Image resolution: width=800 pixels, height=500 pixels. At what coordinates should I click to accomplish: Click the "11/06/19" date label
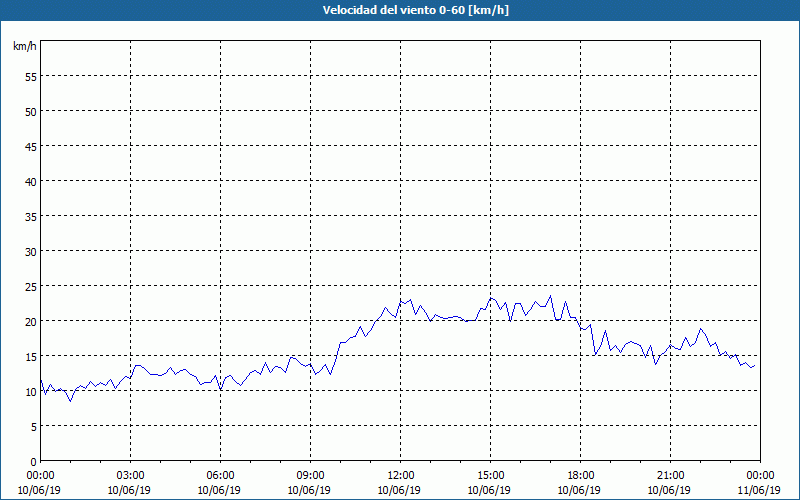point(761,490)
